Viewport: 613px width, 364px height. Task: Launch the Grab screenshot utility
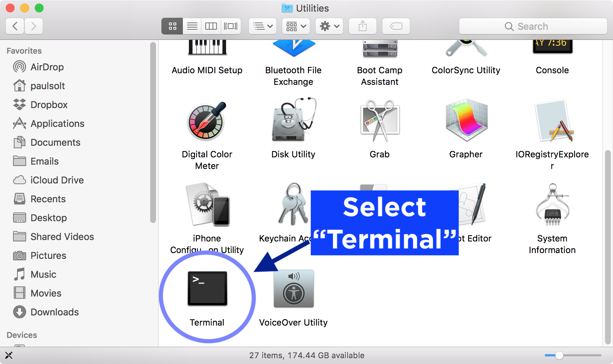(x=379, y=120)
